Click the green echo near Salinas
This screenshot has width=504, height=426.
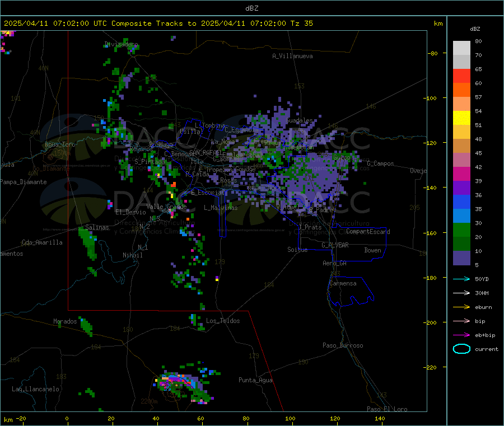(x=88, y=243)
